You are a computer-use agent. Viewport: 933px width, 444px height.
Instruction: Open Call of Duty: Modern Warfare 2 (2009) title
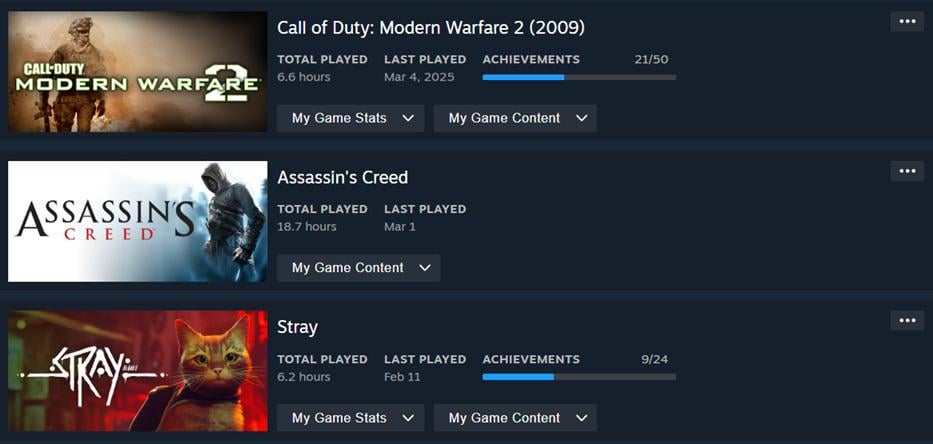430,27
